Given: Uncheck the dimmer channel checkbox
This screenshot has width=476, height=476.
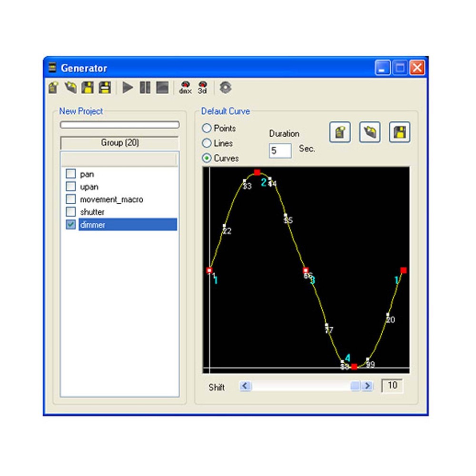Looking at the screenshot, I should pos(71,225).
